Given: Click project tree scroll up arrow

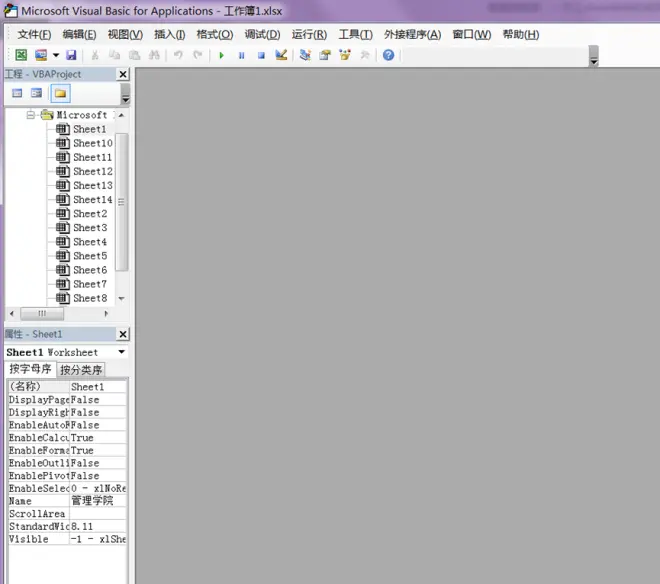Looking at the screenshot, I should pos(121,115).
